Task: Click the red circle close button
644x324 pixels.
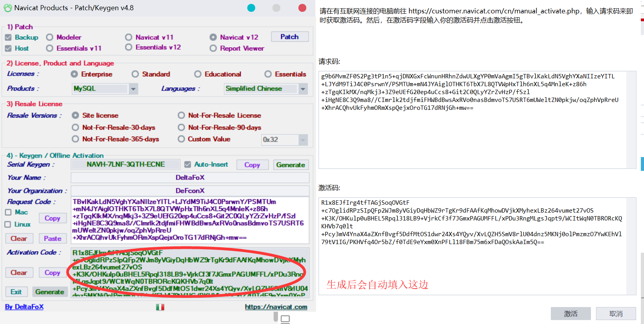Action: (302, 8)
